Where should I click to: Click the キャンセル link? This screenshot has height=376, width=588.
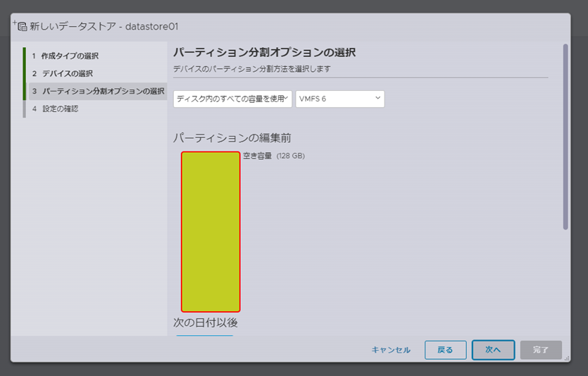(391, 350)
